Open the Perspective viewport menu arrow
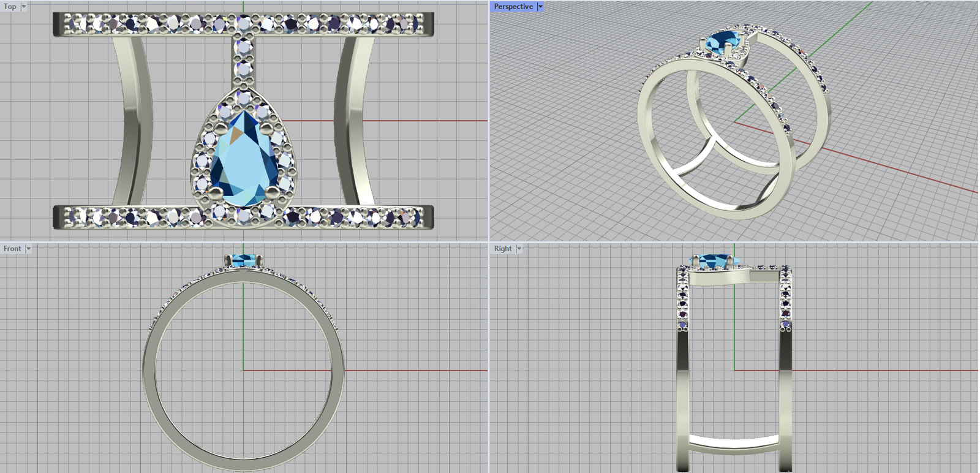This screenshot has width=980, height=473. click(x=540, y=7)
